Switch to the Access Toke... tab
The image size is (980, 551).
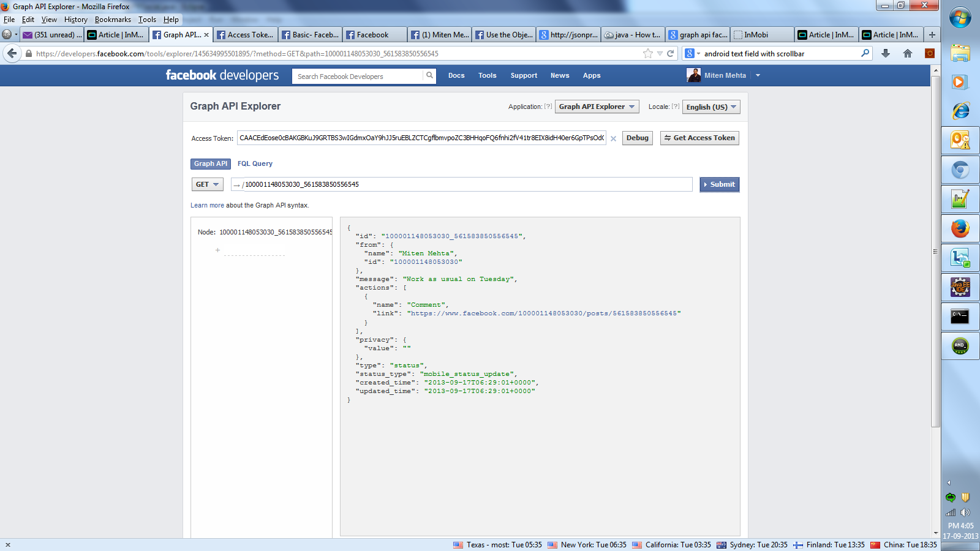[245, 35]
